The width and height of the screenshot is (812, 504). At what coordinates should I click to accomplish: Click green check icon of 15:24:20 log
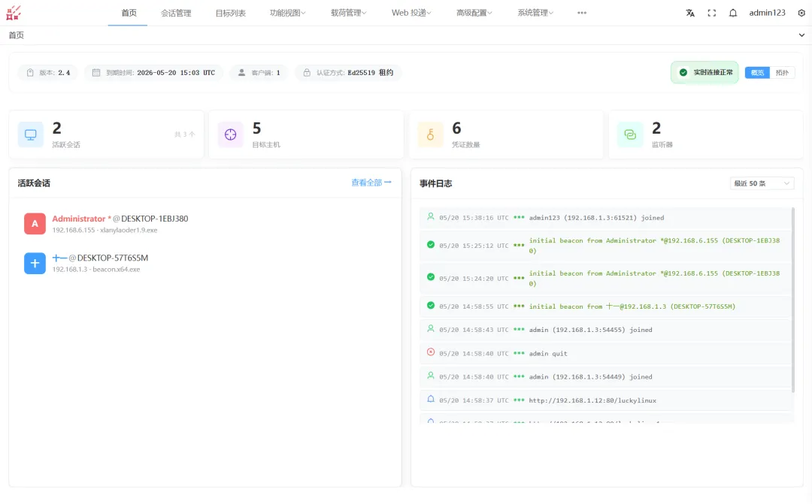[x=430, y=277]
